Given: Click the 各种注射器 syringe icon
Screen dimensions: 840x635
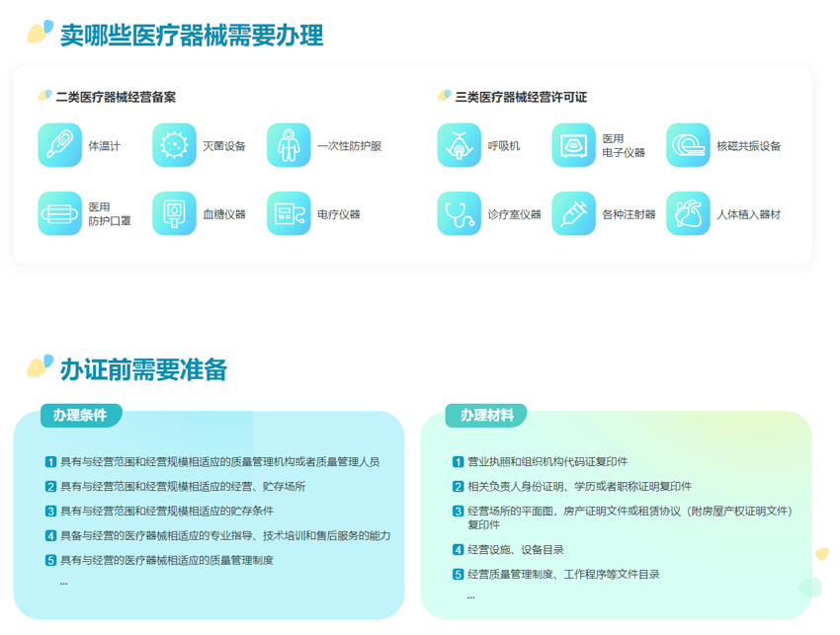Looking at the screenshot, I should coord(573,213).
